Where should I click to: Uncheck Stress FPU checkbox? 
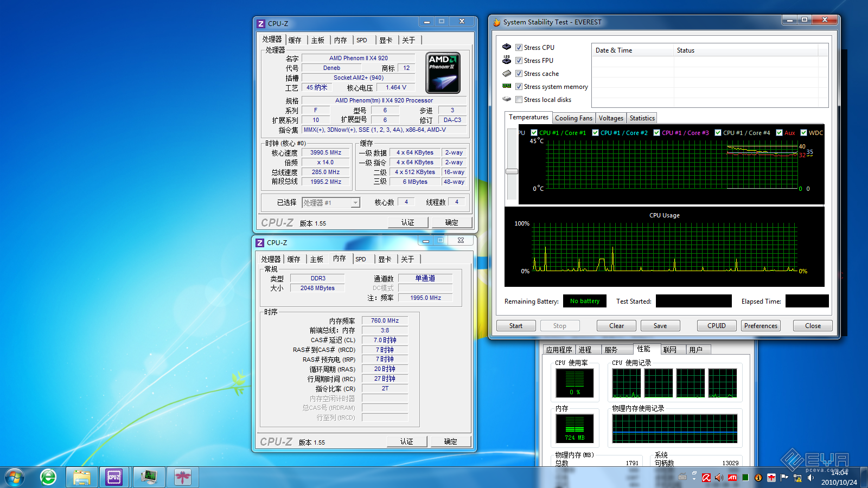point(519,61)
